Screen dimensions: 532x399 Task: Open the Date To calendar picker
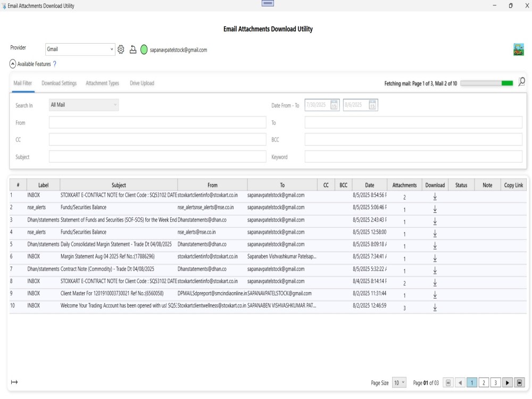[372, 105]
